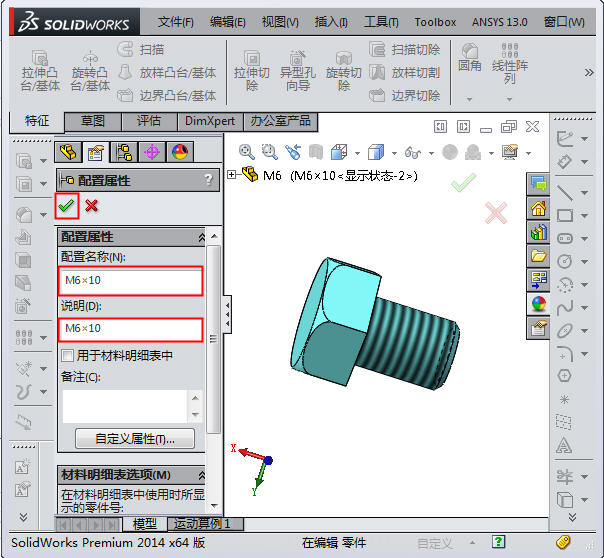Open the DisplayManager color ball tab
604x558 pixels.
pyautogui.click(x=180, y=152)
